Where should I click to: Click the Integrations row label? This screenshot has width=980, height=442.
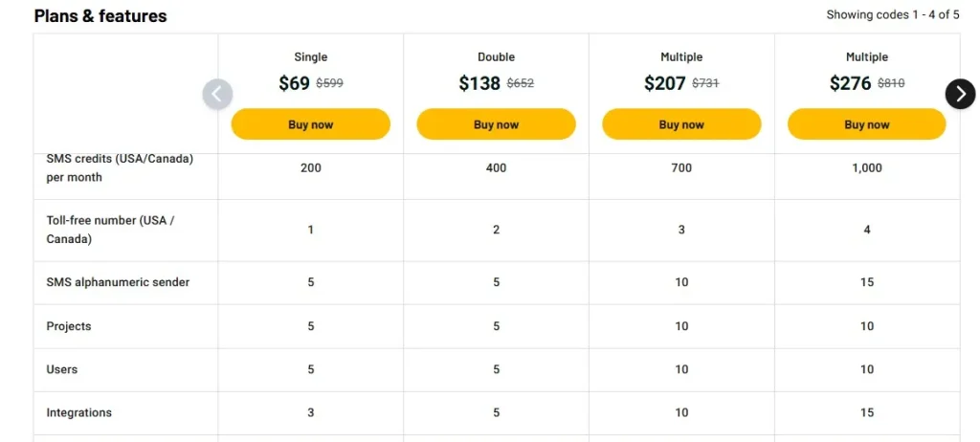(79, 412)
